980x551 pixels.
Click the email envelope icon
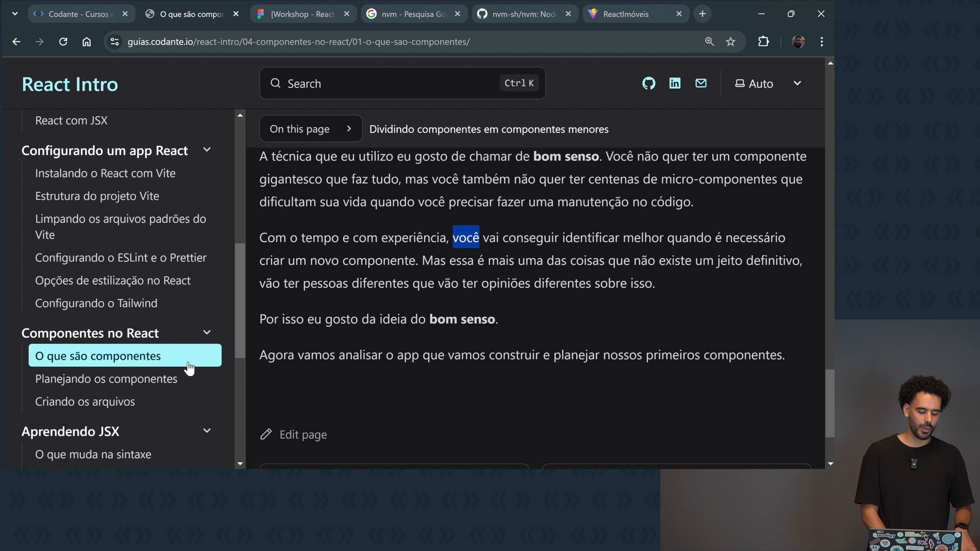pos(701,83)
